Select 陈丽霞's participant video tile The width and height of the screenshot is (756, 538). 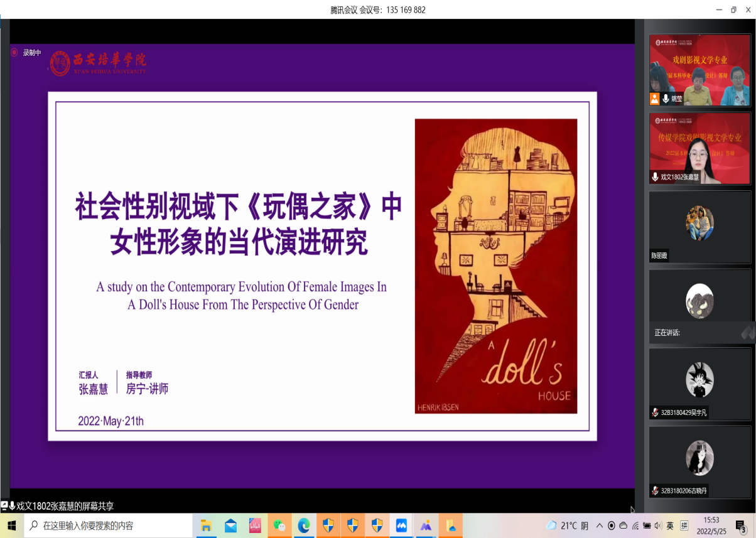(699, 227)
